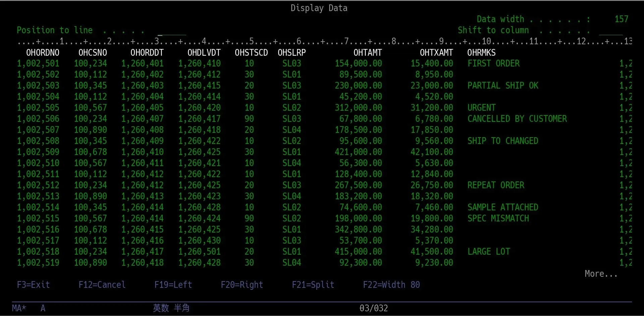Click the MA* status indicator bottom left
Image resolution: width=644 pixels, height=316 pixels.
18,308
